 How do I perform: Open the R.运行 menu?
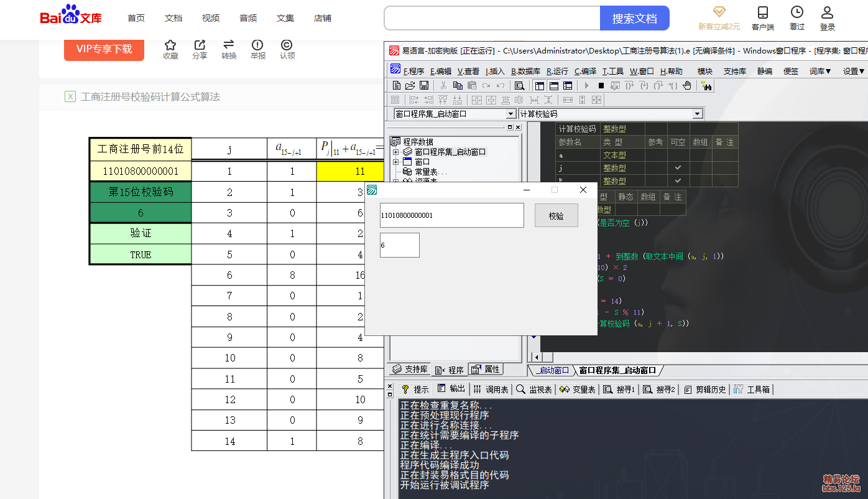click(557, 71)
